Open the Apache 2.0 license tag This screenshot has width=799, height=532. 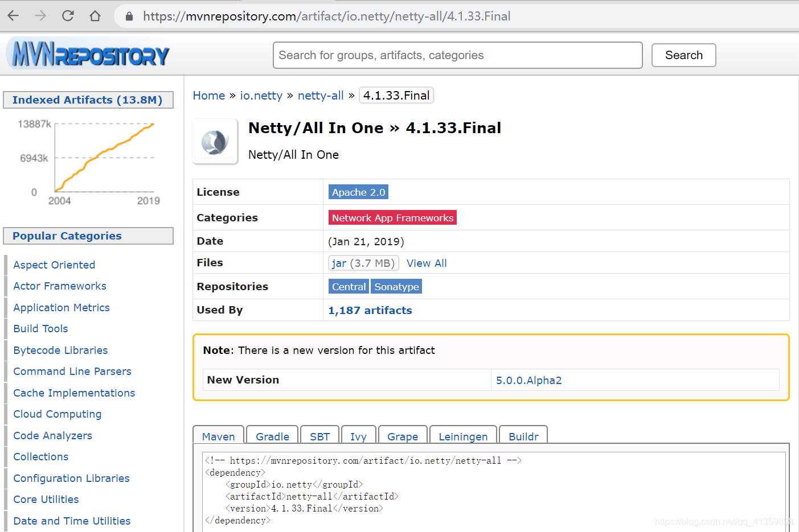coord(358,192)
